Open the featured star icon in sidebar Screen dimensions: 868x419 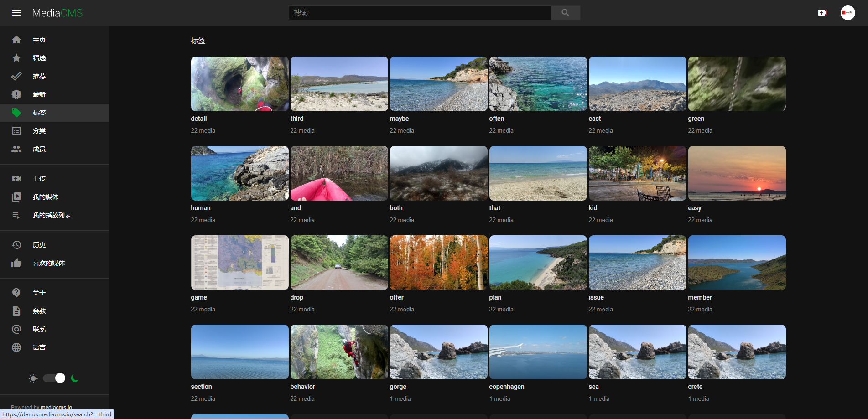[16, 58]
